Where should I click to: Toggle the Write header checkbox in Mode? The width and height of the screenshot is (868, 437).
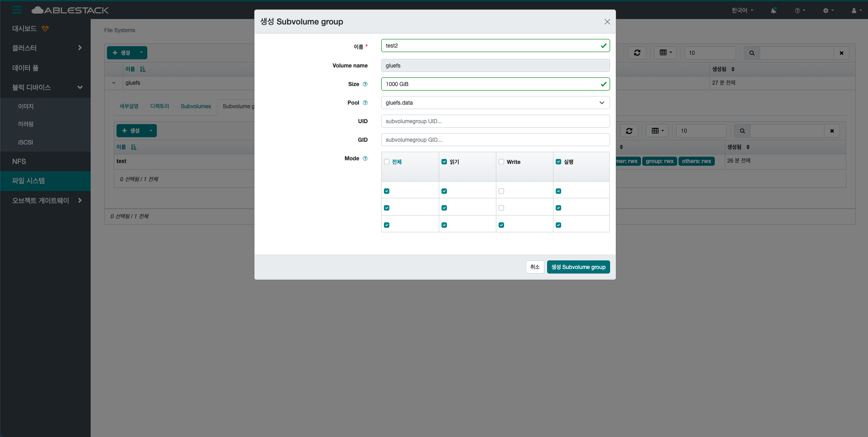tap(501, 162)
